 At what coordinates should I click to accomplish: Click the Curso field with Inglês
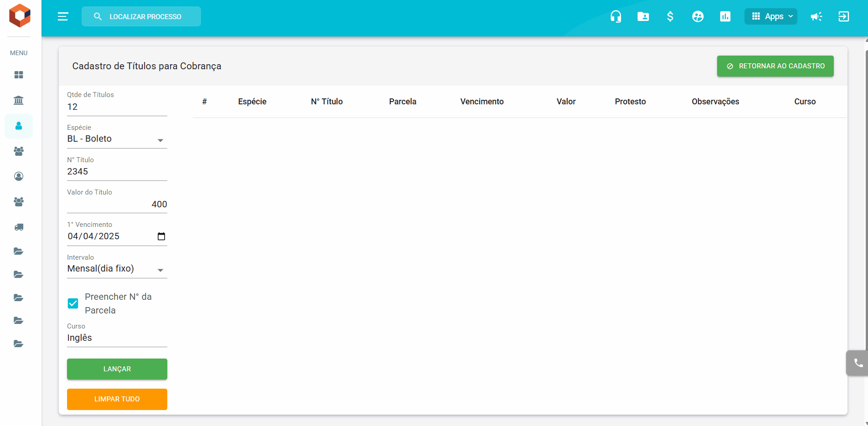click(x=117, y=338)
